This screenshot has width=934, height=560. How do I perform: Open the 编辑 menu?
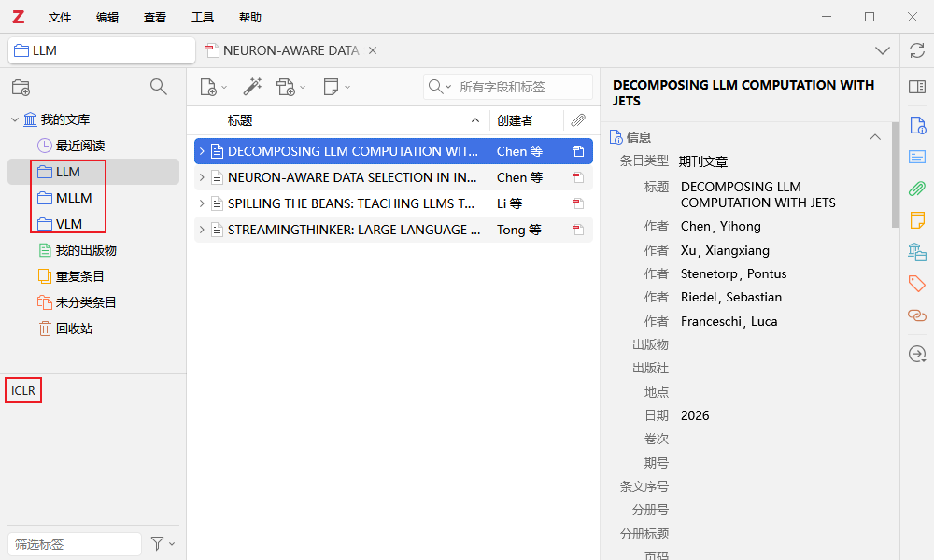tap(107, 17)
